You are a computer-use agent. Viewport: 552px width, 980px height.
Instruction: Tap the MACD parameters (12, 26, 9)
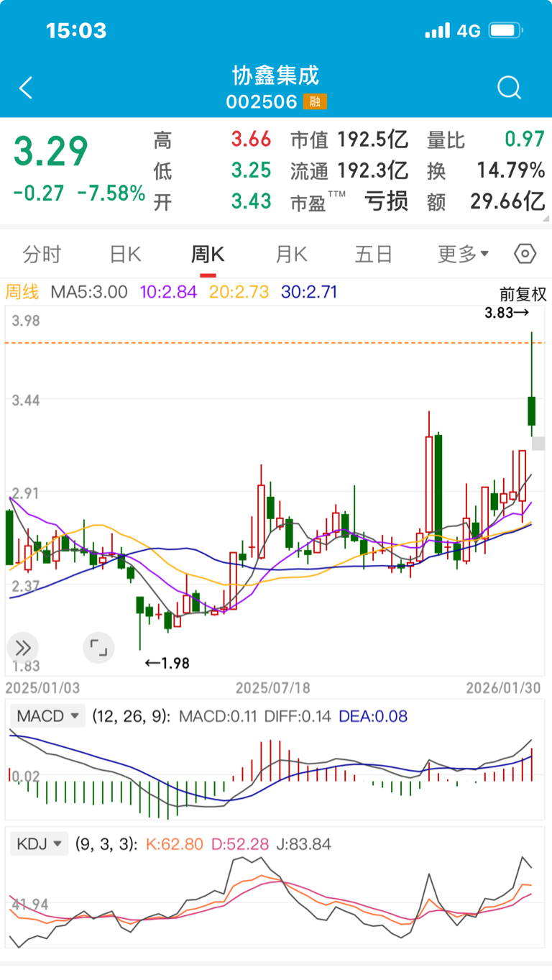coord(132,716)
